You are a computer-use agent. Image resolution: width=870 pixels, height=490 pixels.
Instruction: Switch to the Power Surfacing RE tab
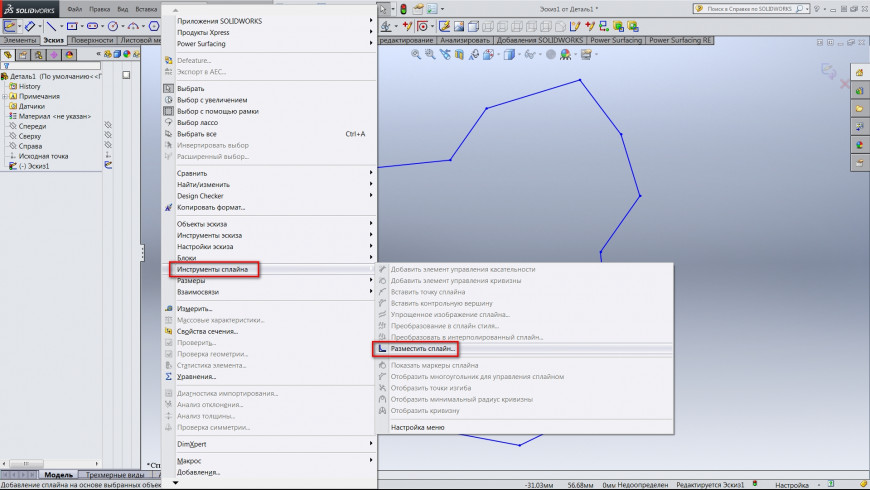pyautogui.click(x=680, y=40)
